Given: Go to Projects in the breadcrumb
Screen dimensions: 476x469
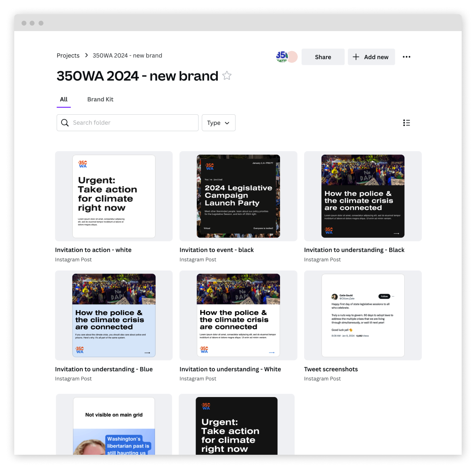Looking at the screenshot, I should pos(68,56).
